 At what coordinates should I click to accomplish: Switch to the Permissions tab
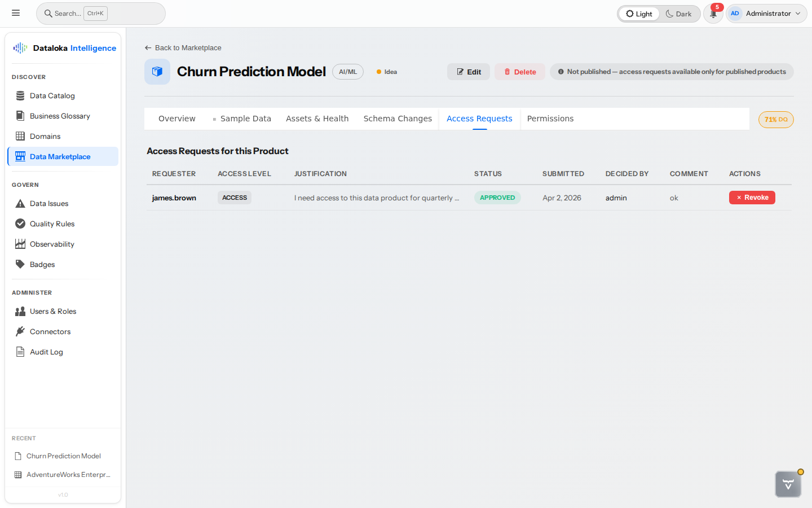pyautogui.click(x=550, y=119)
